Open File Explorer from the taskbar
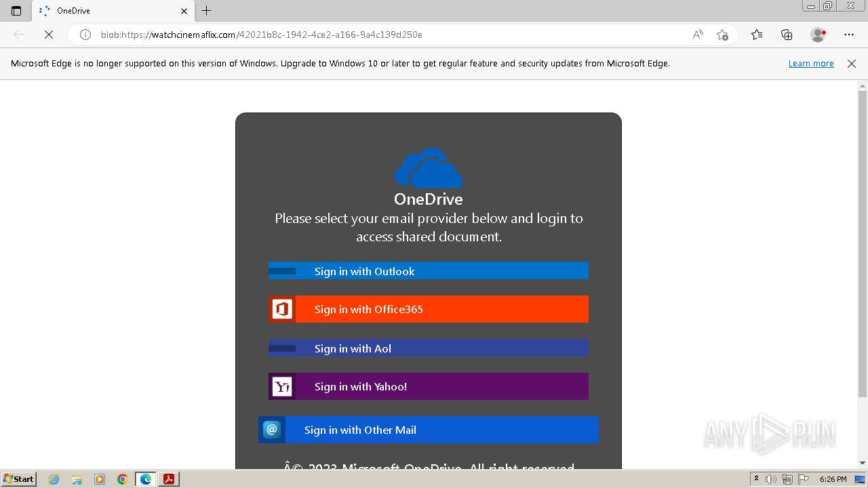868x488 pixels. coord(77,479)
